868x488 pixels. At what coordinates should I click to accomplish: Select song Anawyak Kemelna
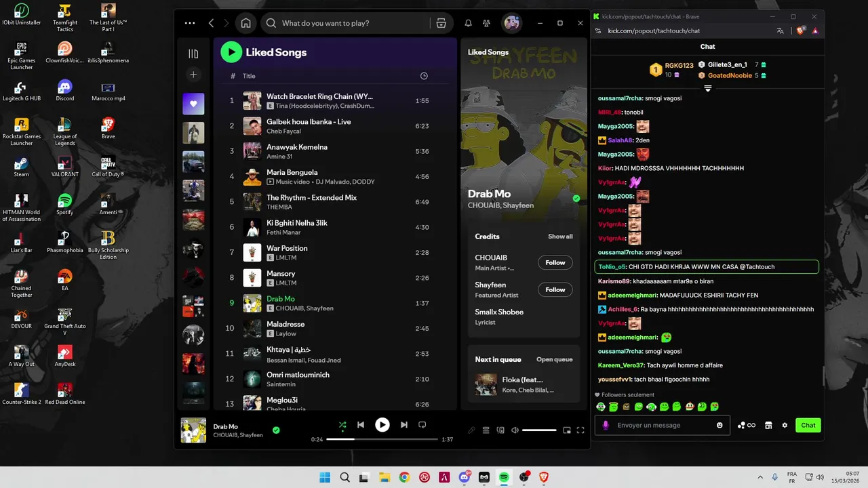[x=297, y=147]
